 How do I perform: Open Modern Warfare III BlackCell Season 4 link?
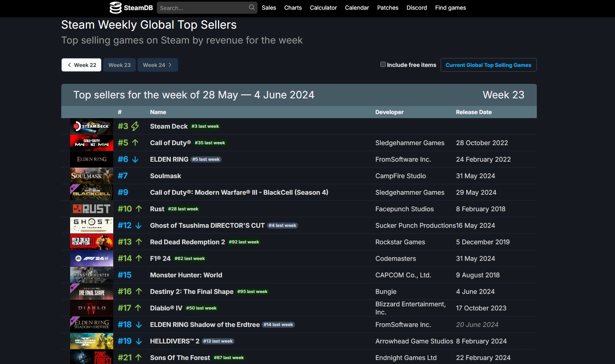(x=239, y=192)
